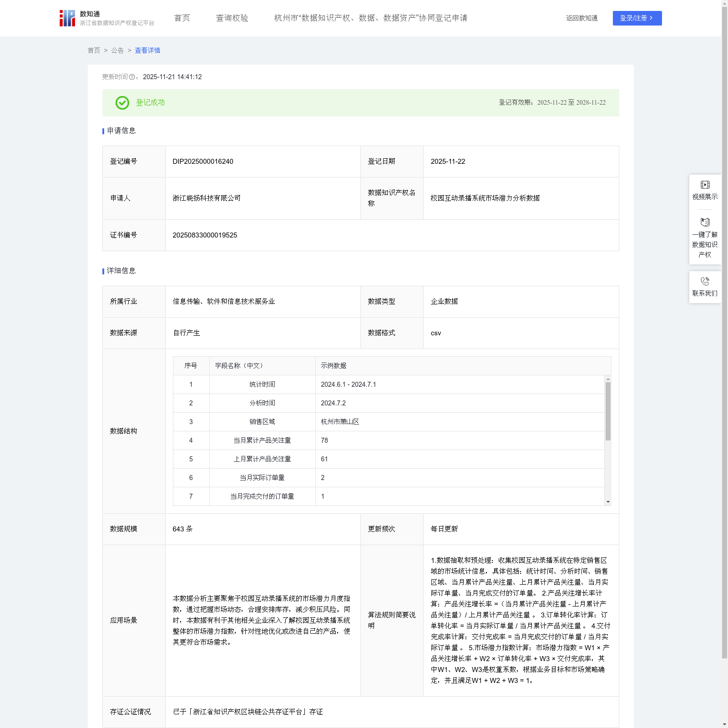
Task: Open 一键了解数据知识产权 guide icon
Action: click(705, 222)
